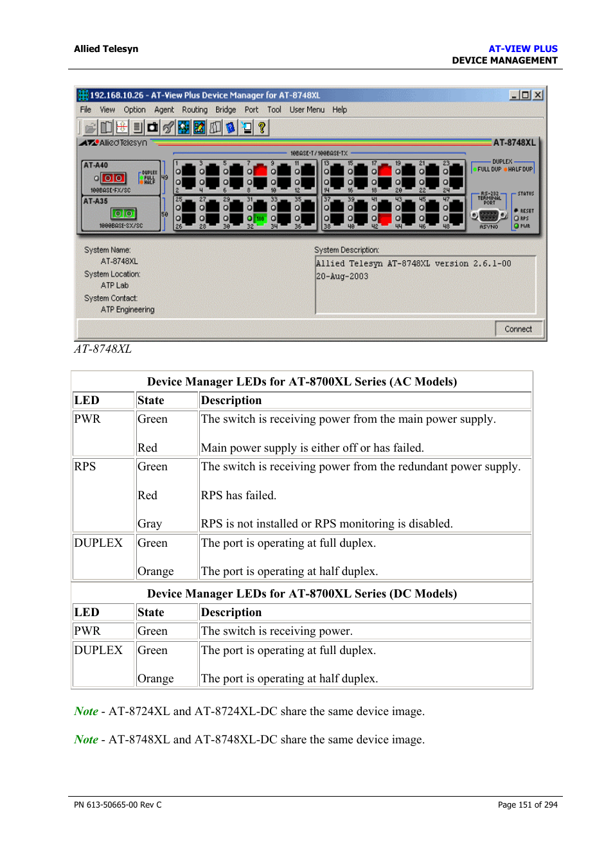Close the Device Manager window
613x868 pixels.
(538, 95)
